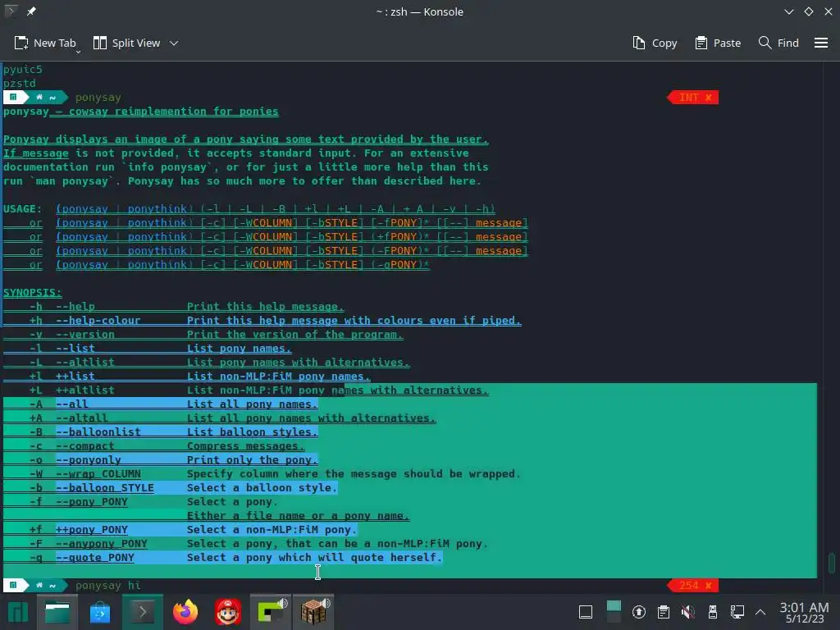Click the 'ponysay hi' command text
The width and height of the screenshot is (840, 630).
click(x=108, y=586)
